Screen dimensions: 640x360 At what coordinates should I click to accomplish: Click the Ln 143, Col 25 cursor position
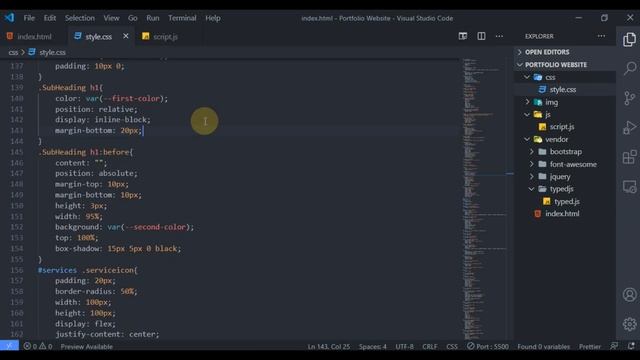pos(329,347)
